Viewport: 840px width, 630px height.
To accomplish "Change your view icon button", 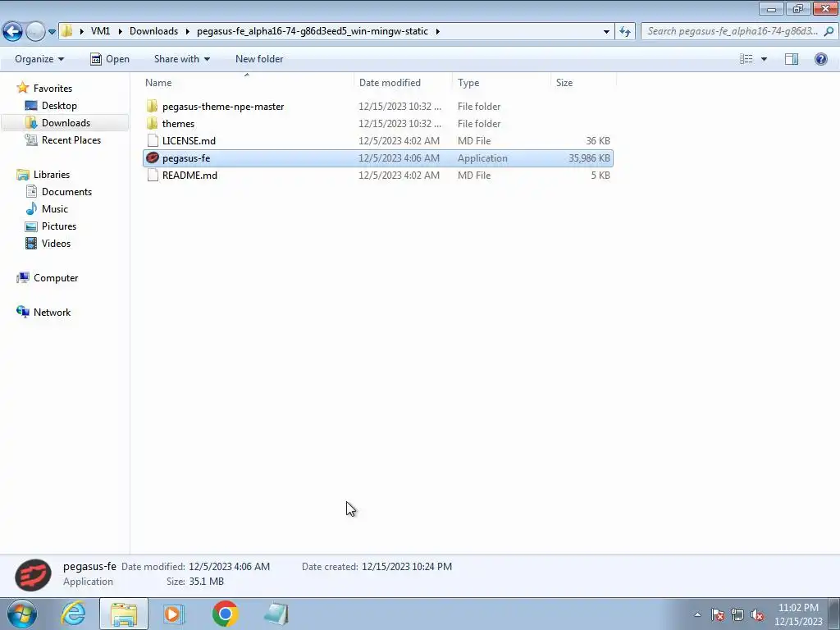I will (746, 59).
